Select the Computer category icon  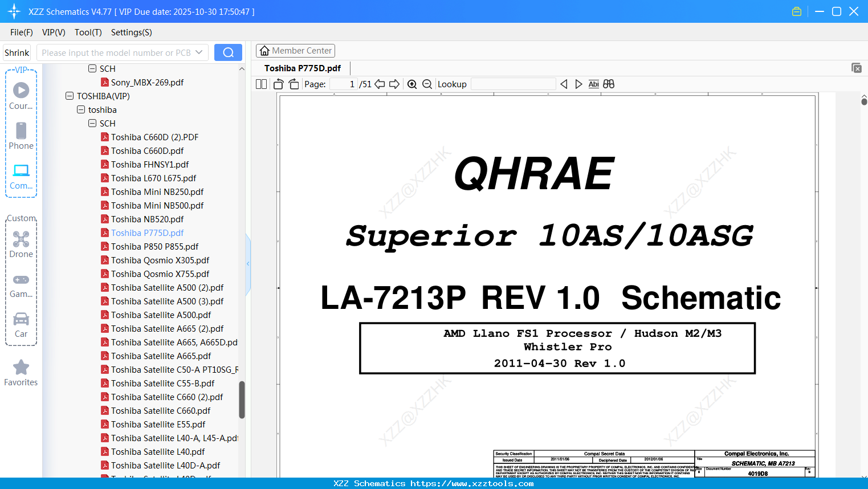[x=21, y=176]
